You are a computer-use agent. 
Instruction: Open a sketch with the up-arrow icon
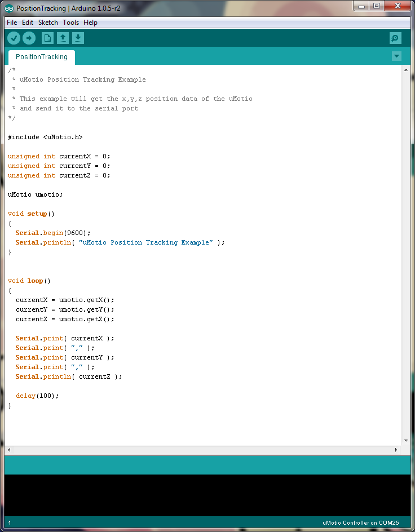pos(63,38)
